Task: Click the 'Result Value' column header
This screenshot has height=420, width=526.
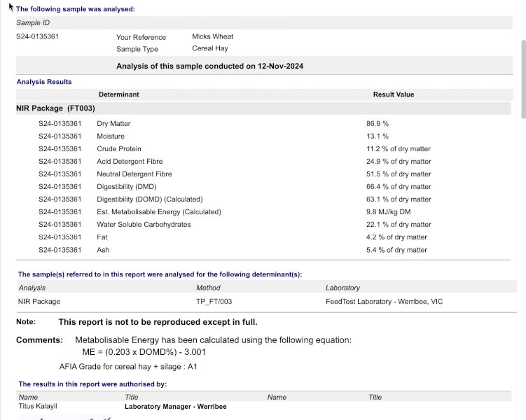Action: point(393,94)
